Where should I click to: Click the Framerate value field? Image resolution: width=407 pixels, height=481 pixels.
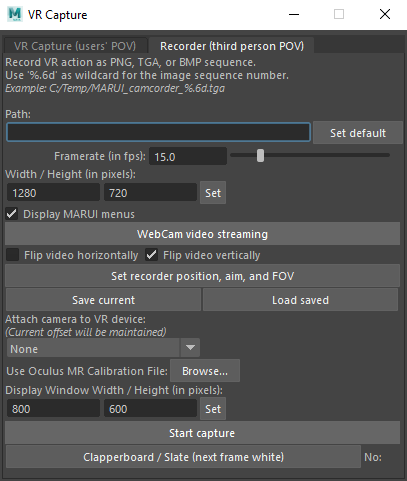coord(188,156)
